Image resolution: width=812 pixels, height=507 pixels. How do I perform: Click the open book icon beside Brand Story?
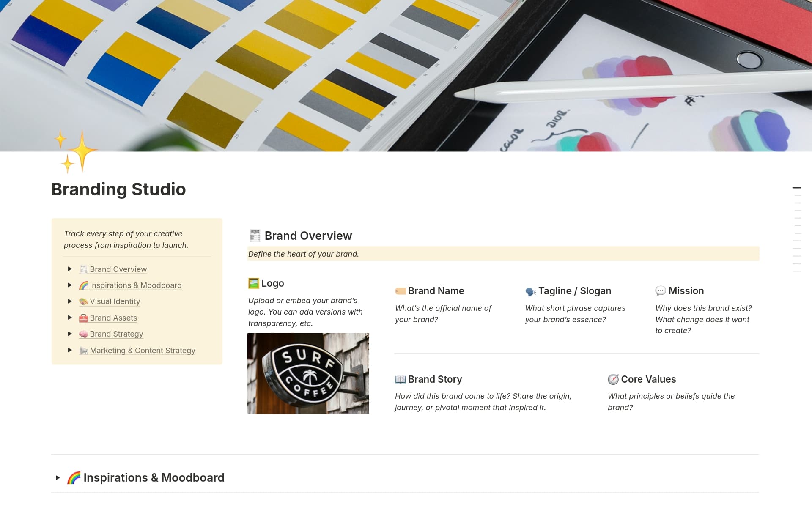(400, 379)
